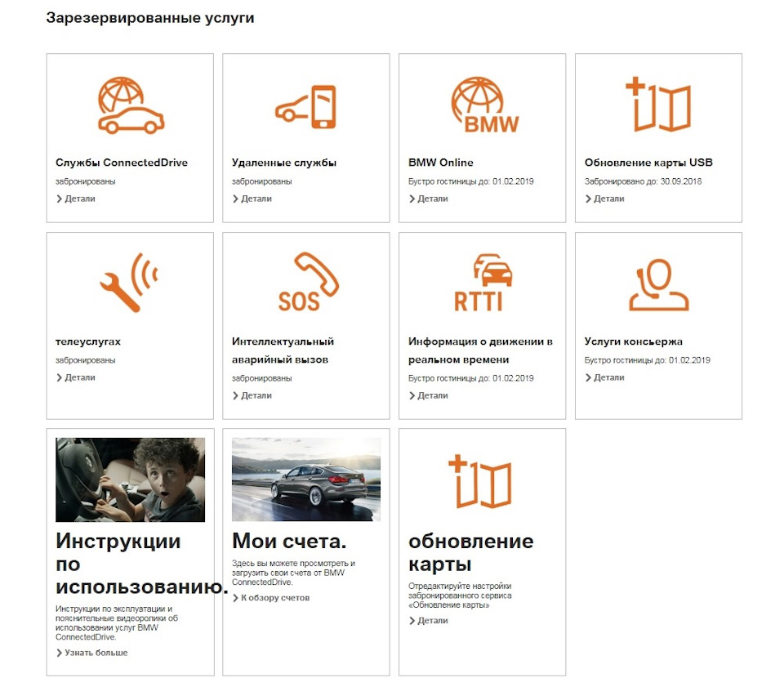Click Отредактируйте настройки description text
Screen dimensions: 784x687
460,595
